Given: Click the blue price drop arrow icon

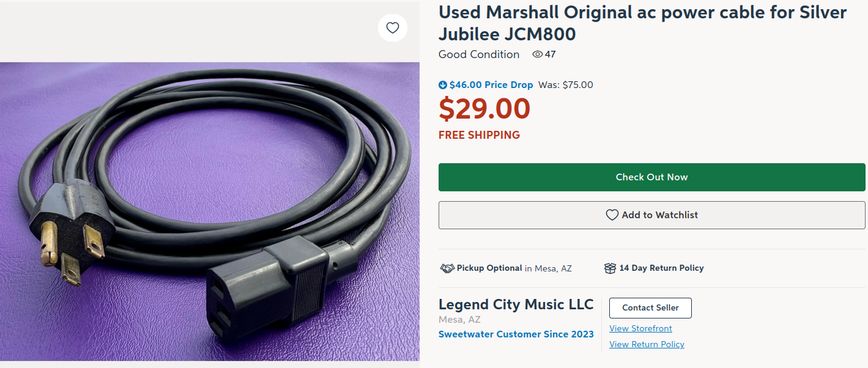Looking at the screenshot, I should coord(443,85).
